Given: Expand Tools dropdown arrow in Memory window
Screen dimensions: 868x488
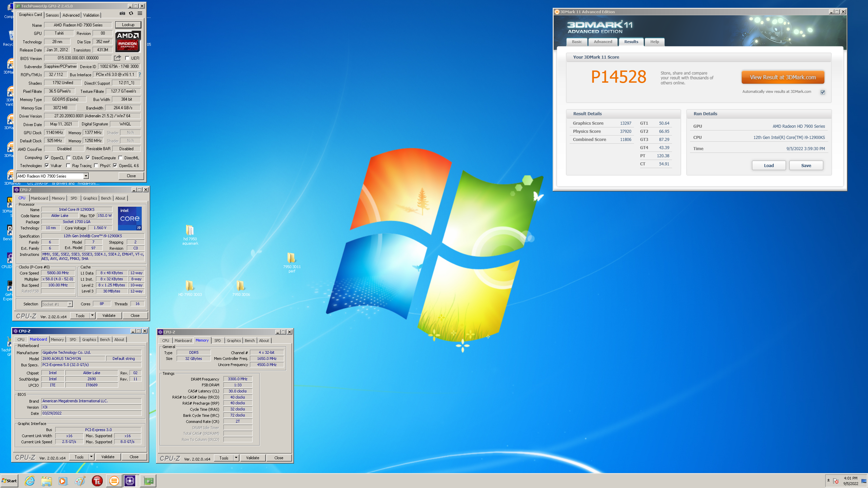Looking at the screenshot, I should click(236, 458).
